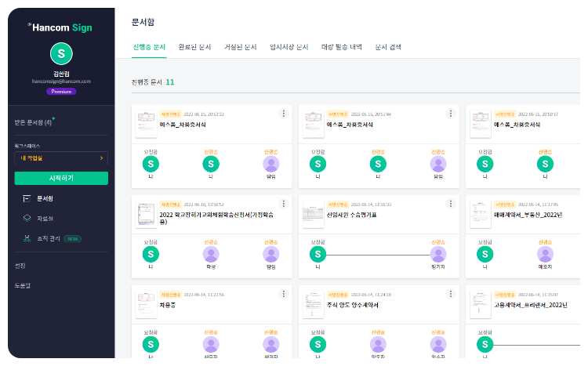The width and height of the screenshot is (588, 366).
Task: Switch to 대량 전송 내역 tab
Action: point(342,47)
